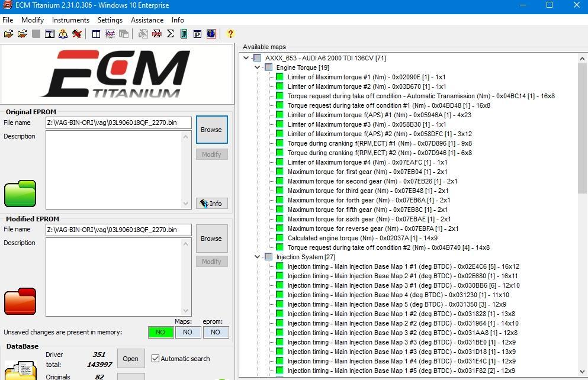Click up arrow of Modified EPROM description scrollbar

[x=185, y=244]
